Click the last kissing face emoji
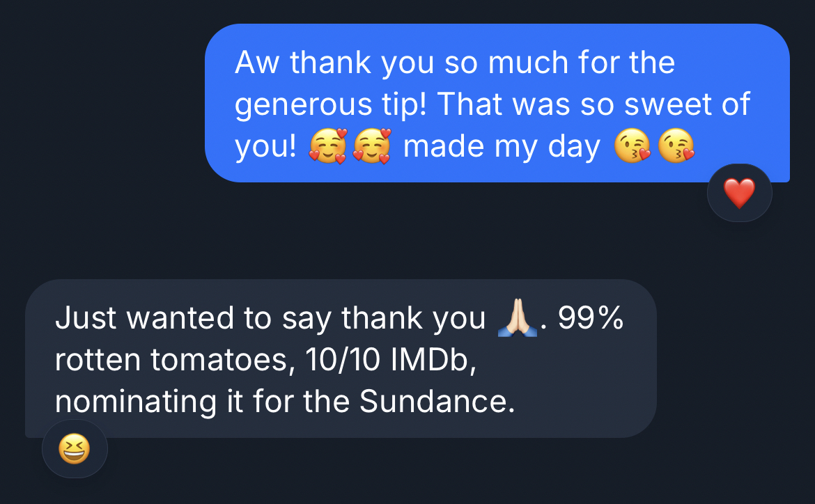The image size is (815, 504). point(676,147)
